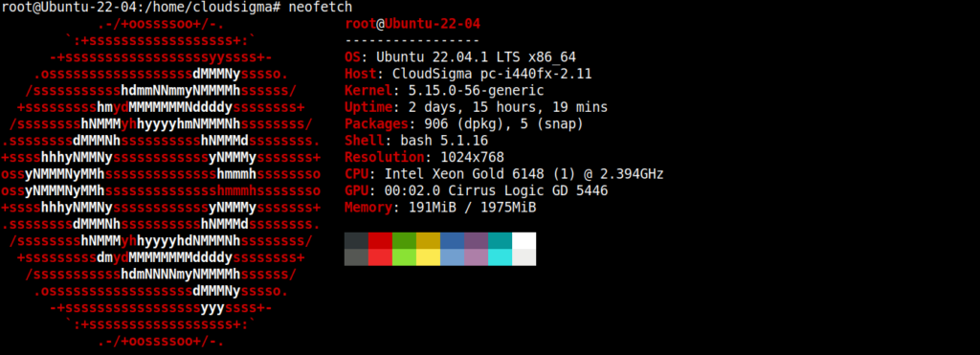Click the bright green color block
The image size is (980, 355).
405,257
